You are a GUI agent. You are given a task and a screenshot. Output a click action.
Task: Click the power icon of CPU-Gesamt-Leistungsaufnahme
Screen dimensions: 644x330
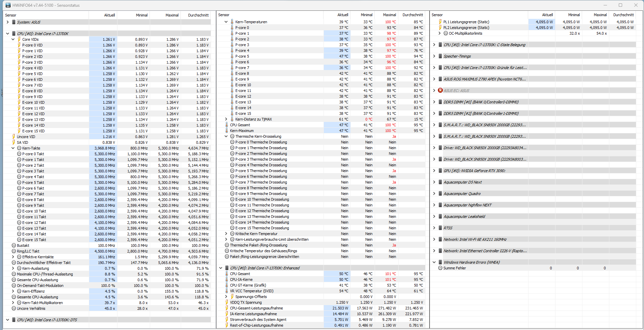click(x=227, y=308)
